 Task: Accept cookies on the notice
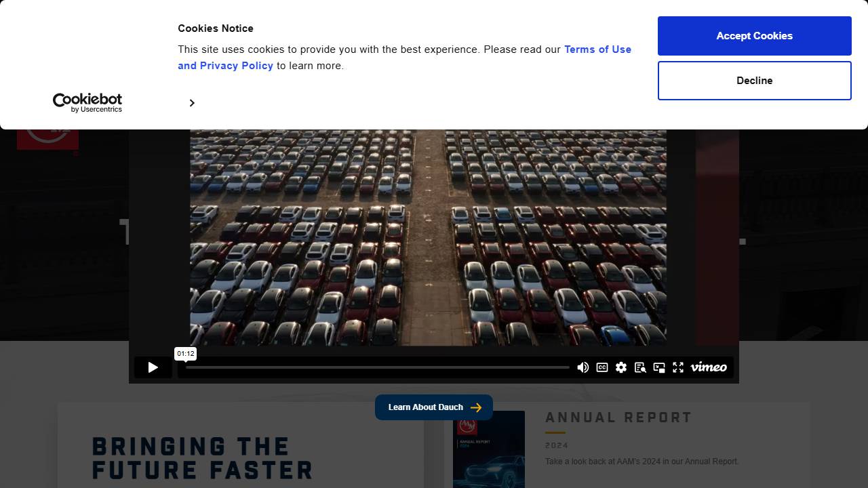[x=754, y=36]
